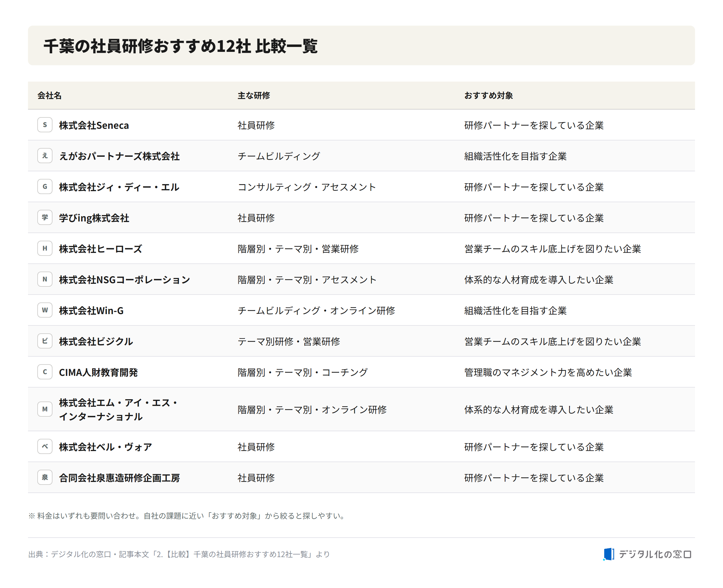Select the company name 株式会社NSGコーポレーション
This screenshot has width=723, height=588.
click(125, 280)
